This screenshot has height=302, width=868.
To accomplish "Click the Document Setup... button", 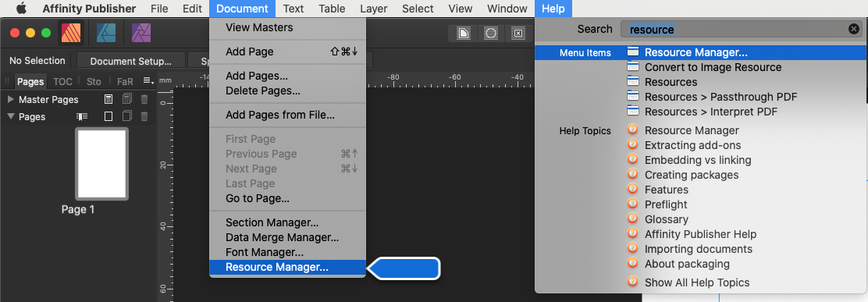I will tap(130, 61).
